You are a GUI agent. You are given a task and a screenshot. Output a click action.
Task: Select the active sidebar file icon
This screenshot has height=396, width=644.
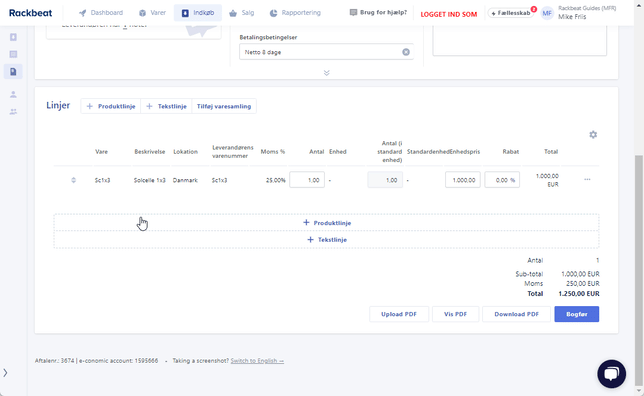pos(13,71)
